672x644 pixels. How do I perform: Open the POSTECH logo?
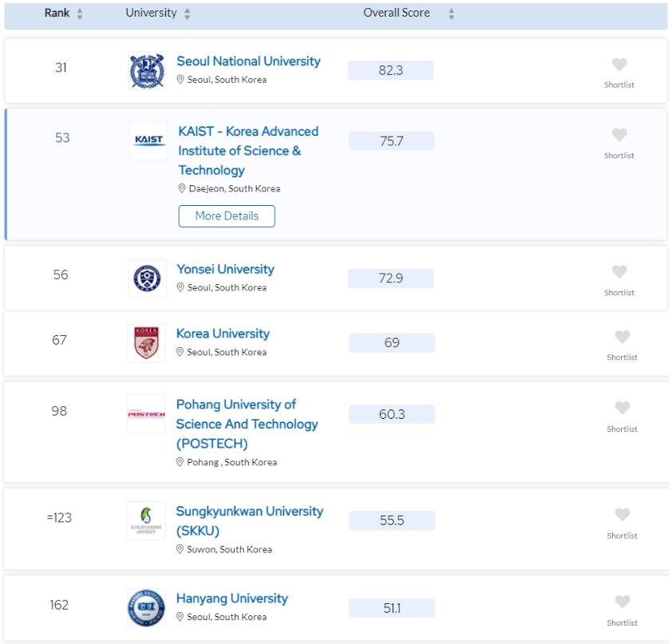tap(146, 414)
